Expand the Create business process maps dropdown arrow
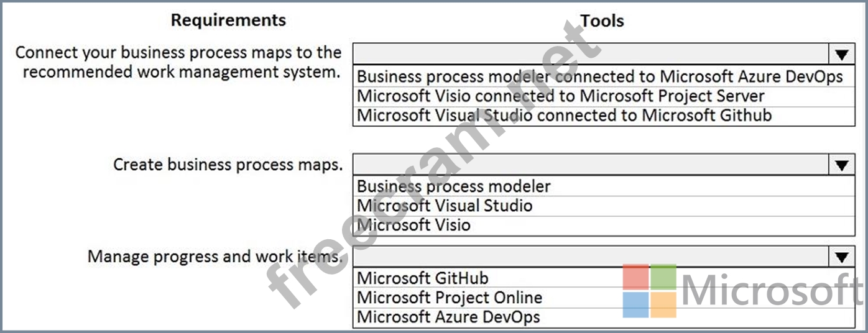This screenshot has width=868, height=333. (x=841, y=165)
